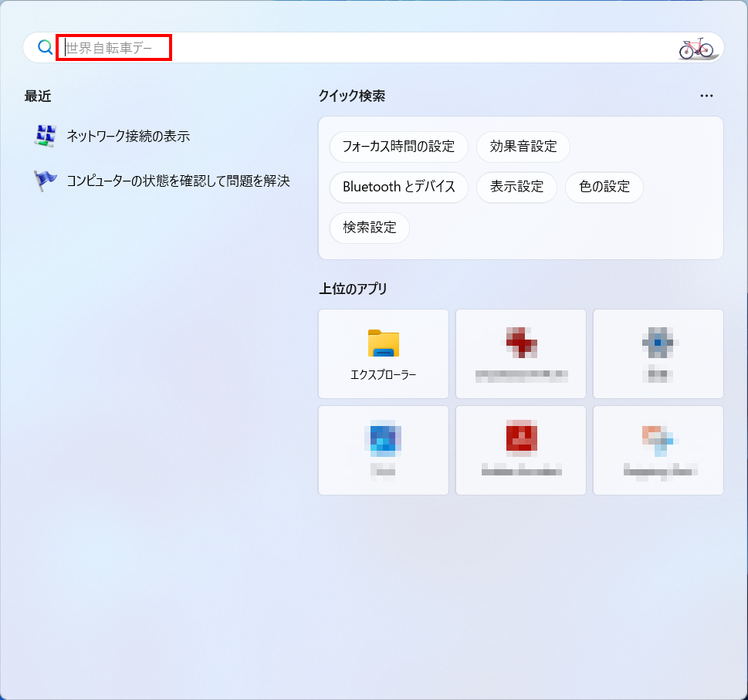Open the blue tile app in the top-right corner
748x700 pixels.
tap(658, 353)
